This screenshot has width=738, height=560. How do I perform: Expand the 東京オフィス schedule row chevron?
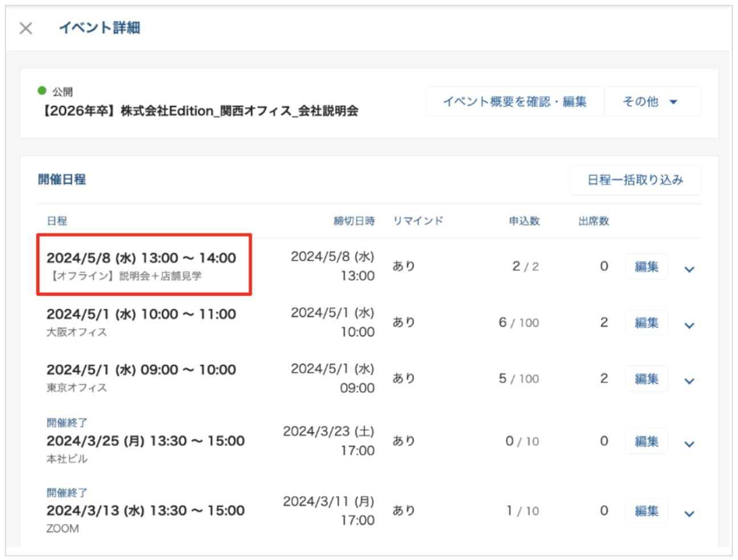[x=689, y=381]
